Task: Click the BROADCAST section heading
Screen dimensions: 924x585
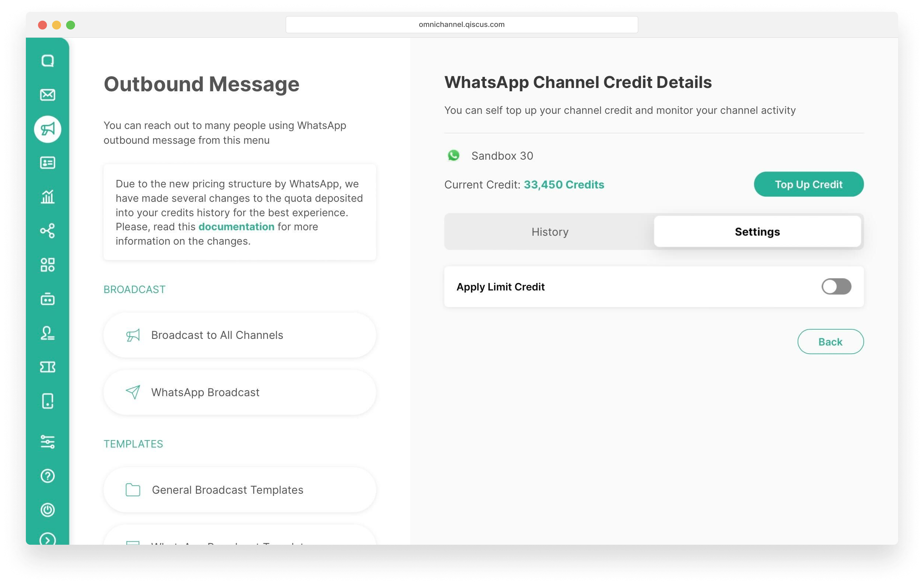Action: tap(134, 289)
